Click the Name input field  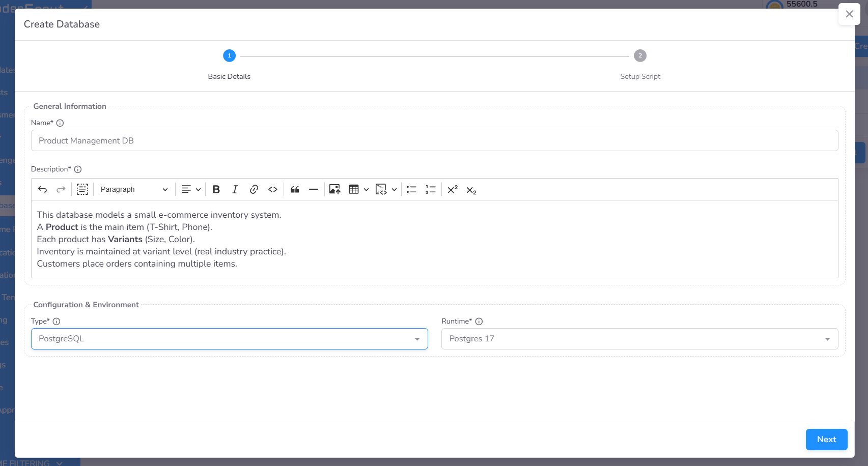tap(434, 140)
